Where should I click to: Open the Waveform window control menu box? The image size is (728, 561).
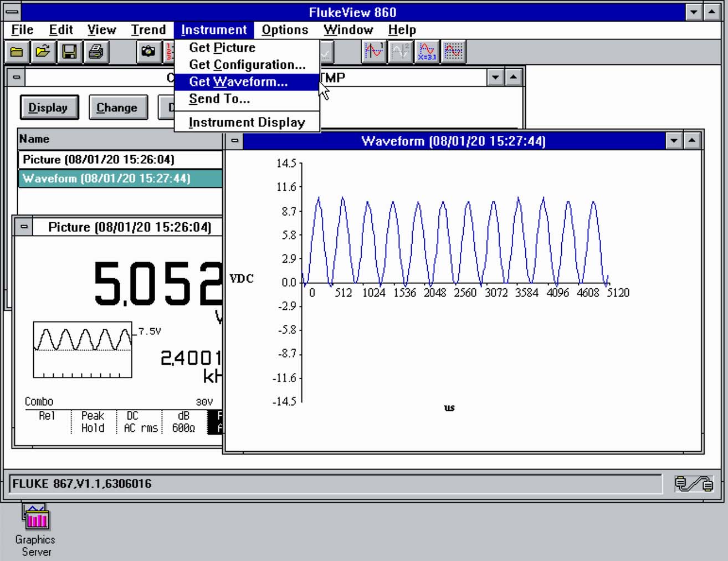coord(235,141)
